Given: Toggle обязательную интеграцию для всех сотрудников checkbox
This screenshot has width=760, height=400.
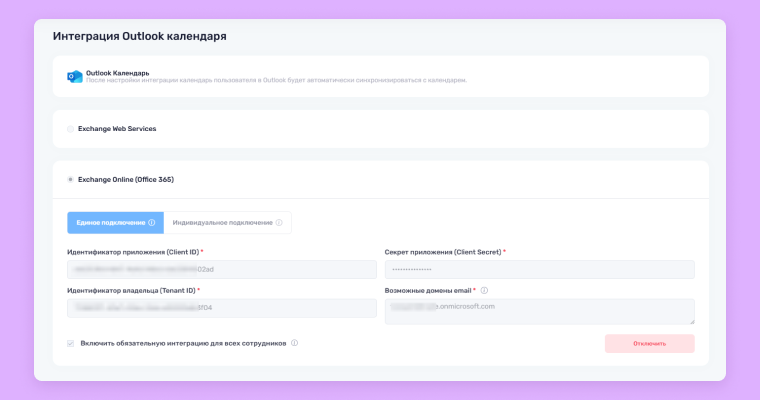Looking at the screenshot, I should click(x=71, y=343).
